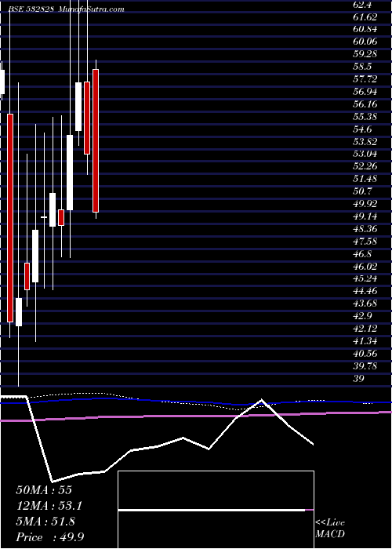Click the 44.46 price axis label

pyautogui.click(x=365, y=292)
